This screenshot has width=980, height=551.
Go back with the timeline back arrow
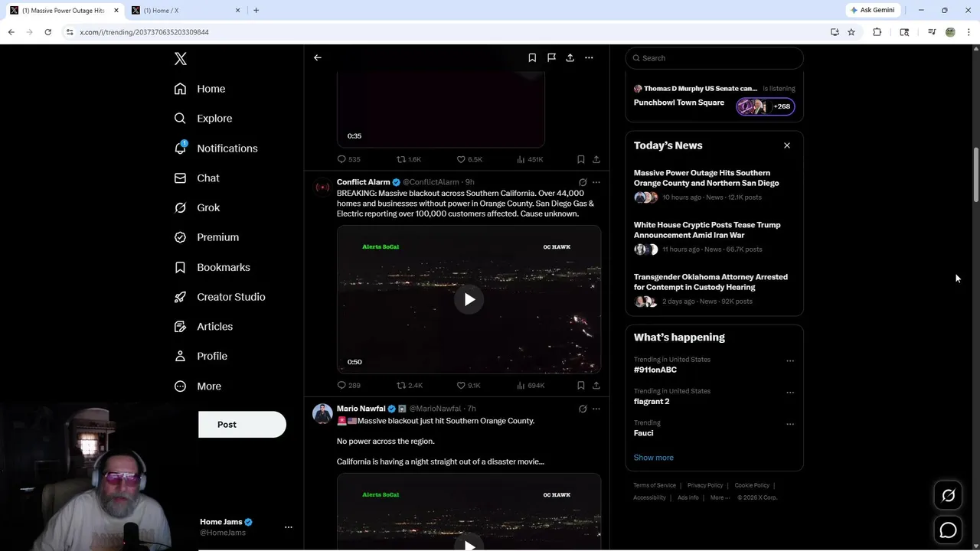pyautogui.click(x=318, y=57)
